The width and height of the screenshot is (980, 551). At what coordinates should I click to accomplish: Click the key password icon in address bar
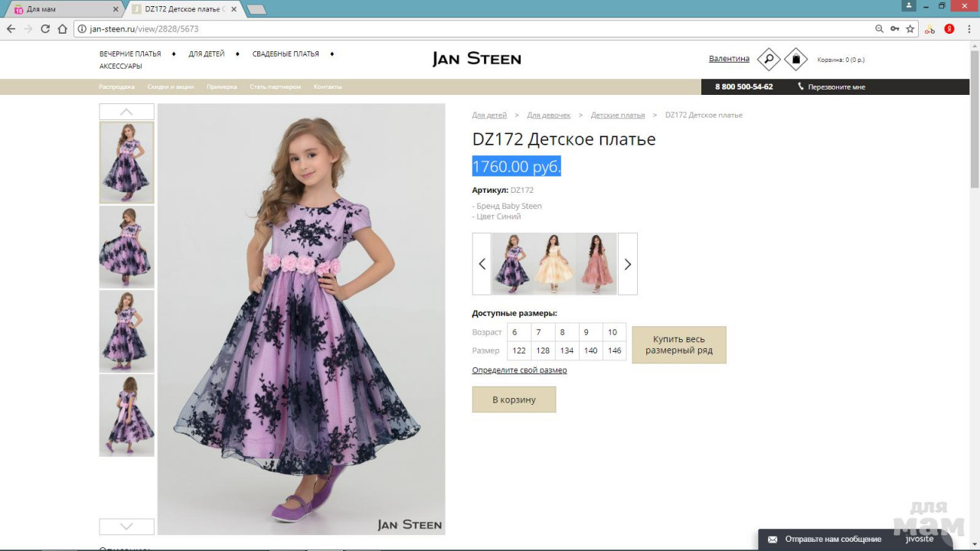[894, 29]
